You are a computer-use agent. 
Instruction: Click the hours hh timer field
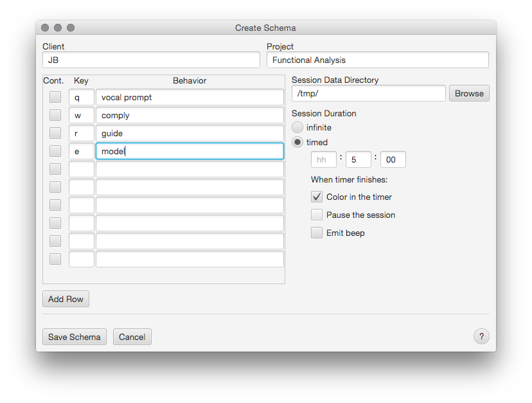[x=323, y=159]
